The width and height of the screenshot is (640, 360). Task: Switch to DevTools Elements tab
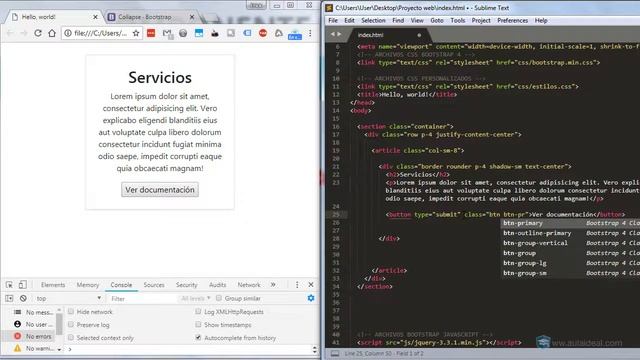point(53,285)
